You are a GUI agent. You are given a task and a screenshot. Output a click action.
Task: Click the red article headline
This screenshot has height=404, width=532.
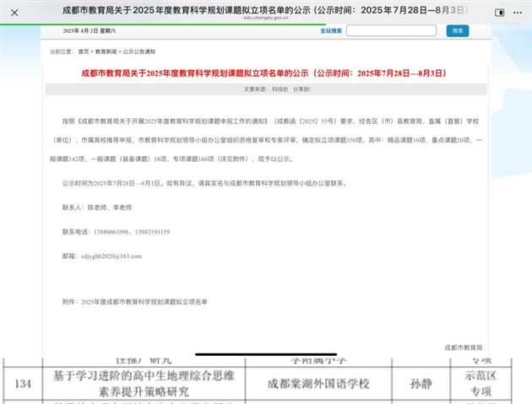coord(265,73)
